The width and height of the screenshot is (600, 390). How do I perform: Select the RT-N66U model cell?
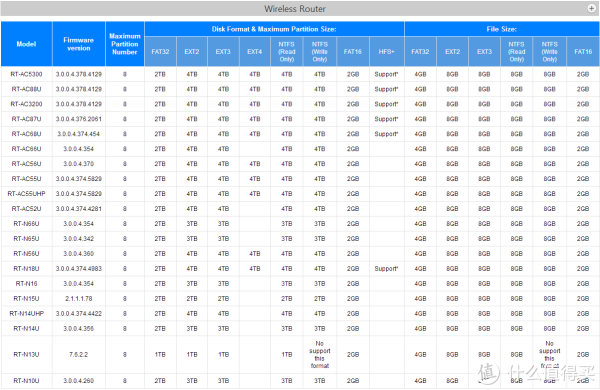point(26,224)
